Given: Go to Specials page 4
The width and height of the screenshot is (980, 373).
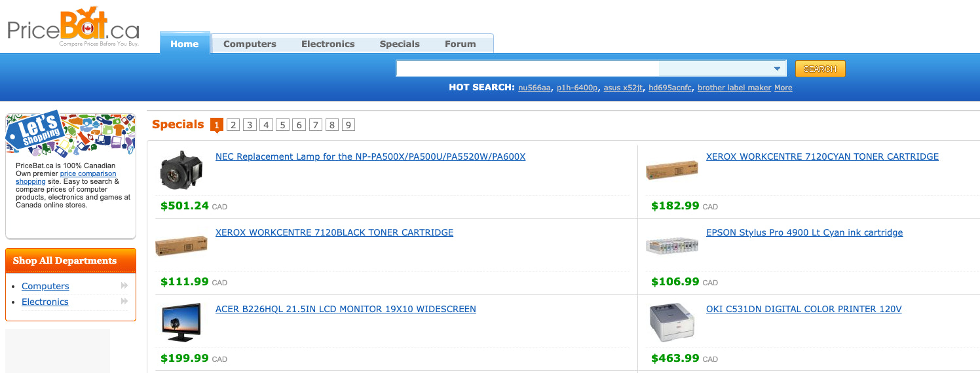Looking at the screenshot, I should tap(266, 124).
